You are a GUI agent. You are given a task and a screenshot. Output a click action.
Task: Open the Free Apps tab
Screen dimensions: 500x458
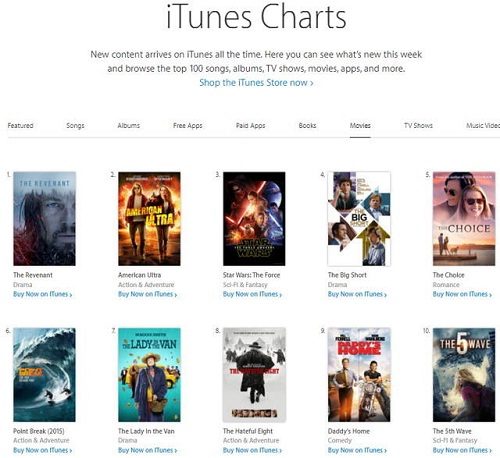point(188,126)
